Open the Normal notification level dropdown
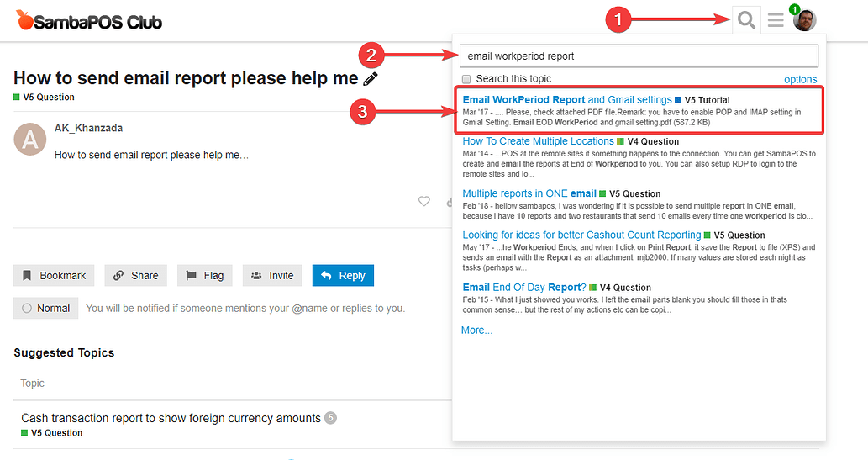This screenshot has width=868, height=460. point(46,308)
